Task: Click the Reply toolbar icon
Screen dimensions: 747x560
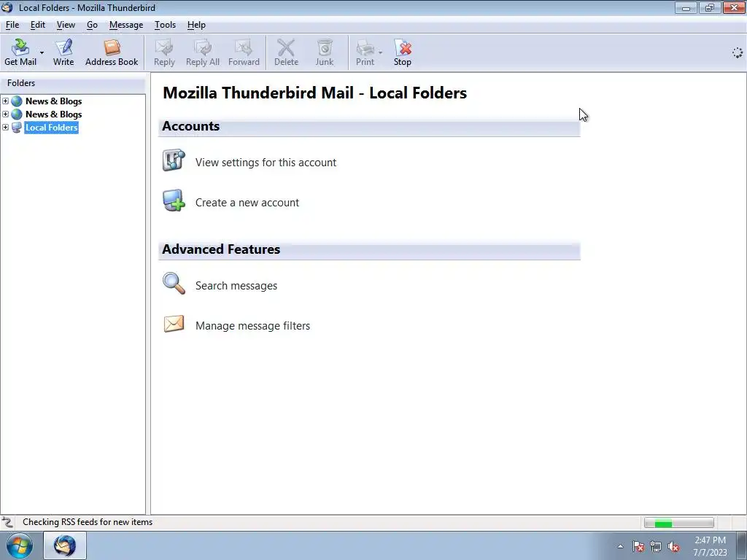Action: [x=164, y=52]
